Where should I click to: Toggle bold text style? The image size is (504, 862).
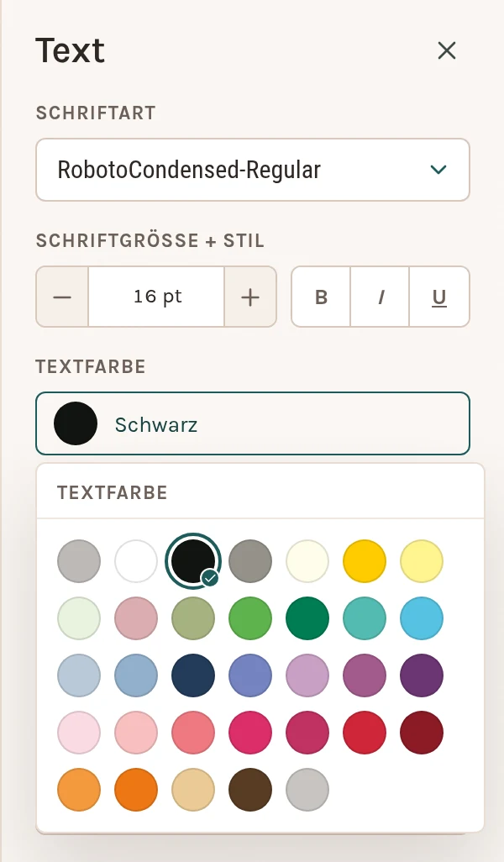(x=321, y=297)
